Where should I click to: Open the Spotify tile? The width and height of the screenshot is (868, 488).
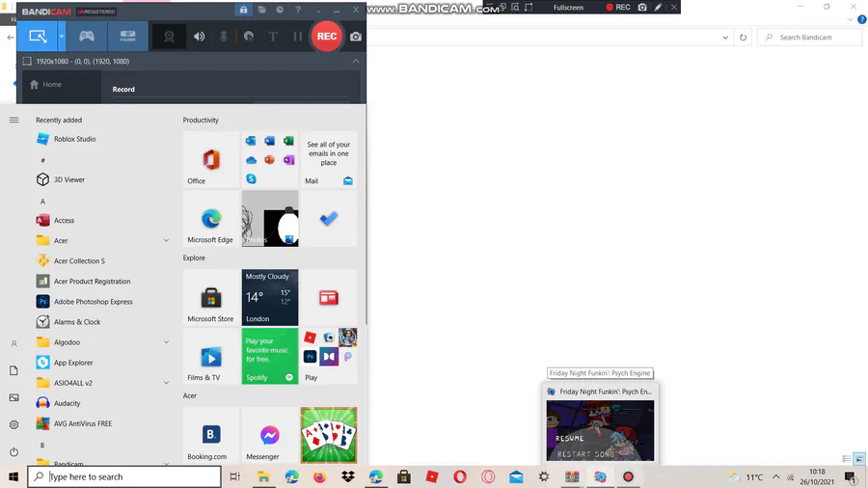pos(270,356)
